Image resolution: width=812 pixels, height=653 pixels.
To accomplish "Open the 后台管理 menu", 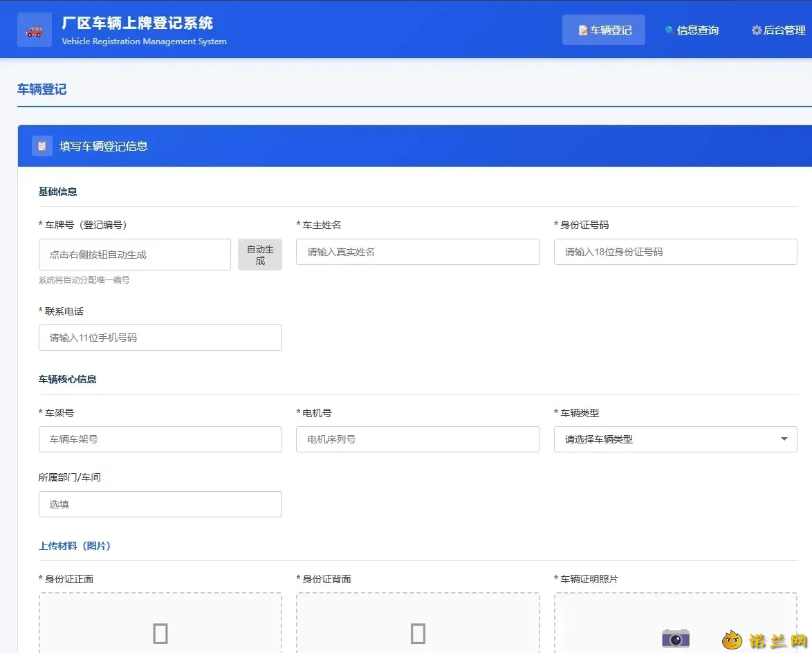I will [778, 30].
